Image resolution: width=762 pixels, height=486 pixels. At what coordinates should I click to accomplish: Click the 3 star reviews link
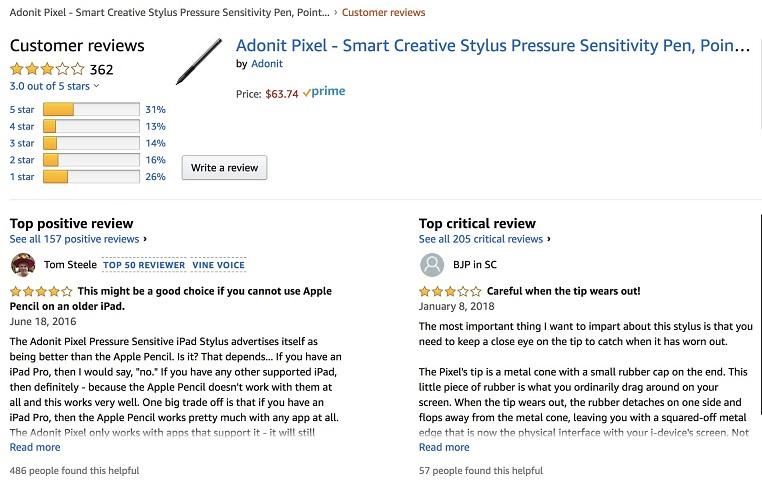coord(22,143)
